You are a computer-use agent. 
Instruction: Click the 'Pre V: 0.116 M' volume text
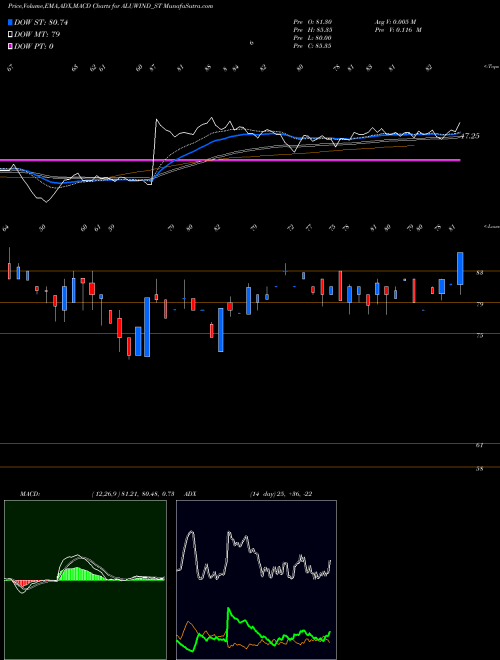[x=399, y=30]
